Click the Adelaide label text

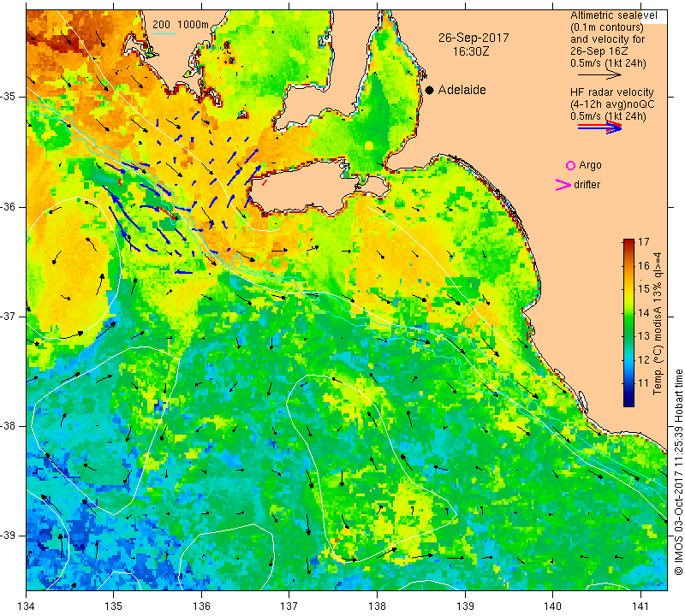pos(462,90)
